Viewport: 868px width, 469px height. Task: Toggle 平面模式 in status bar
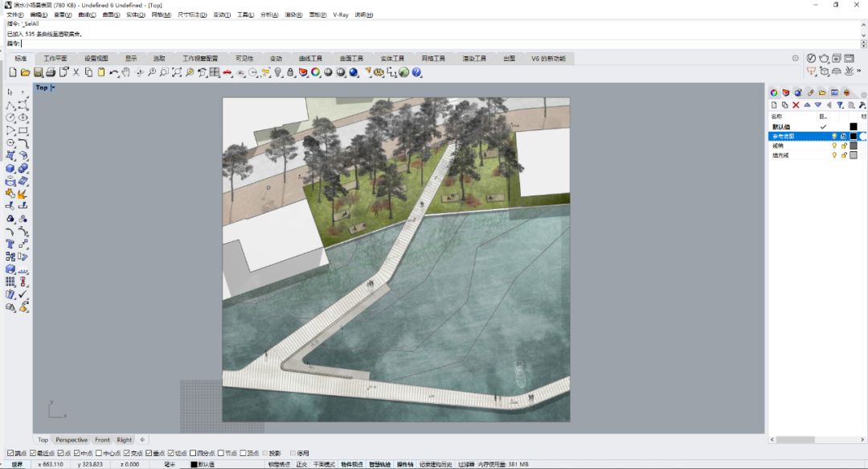[x=325, y=464]
